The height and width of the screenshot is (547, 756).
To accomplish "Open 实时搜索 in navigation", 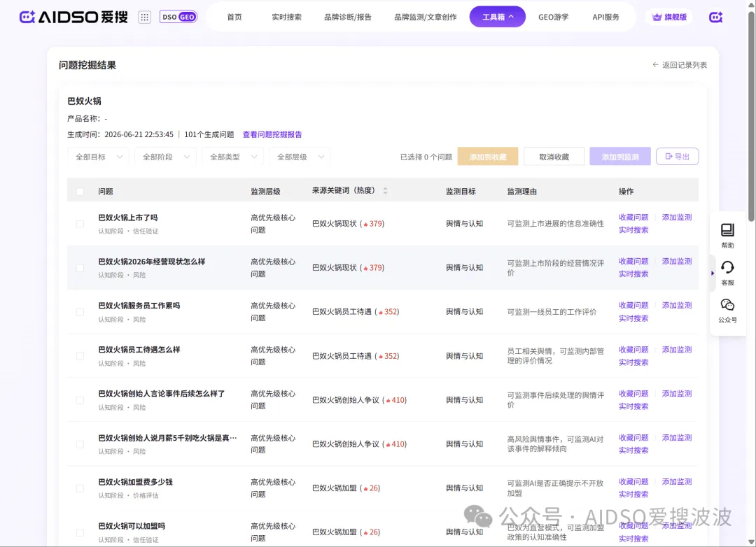I will pos(286,17).
